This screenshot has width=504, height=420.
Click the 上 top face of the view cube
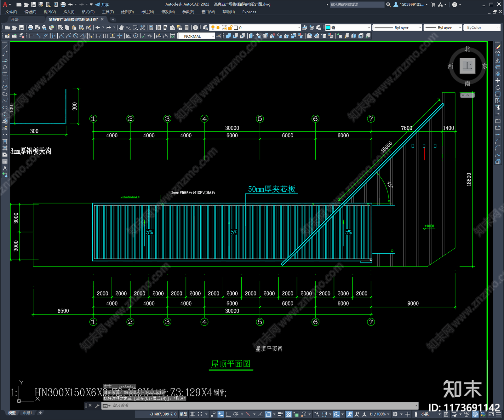[467, 66]
